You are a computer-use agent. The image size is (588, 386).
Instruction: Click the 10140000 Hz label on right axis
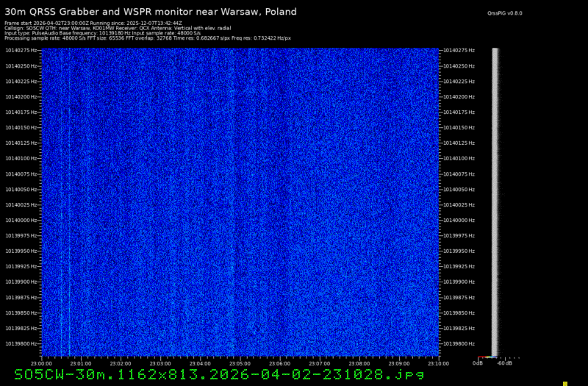[x=459, y=220]
